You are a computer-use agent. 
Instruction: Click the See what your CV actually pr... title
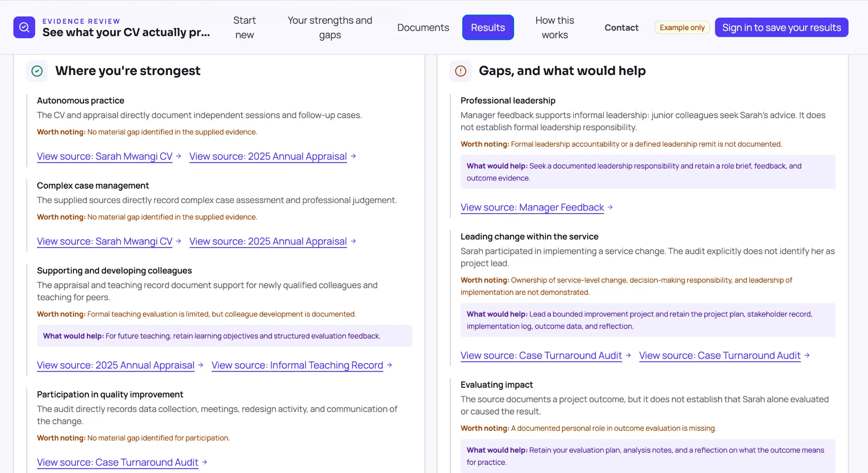point(126,33)
